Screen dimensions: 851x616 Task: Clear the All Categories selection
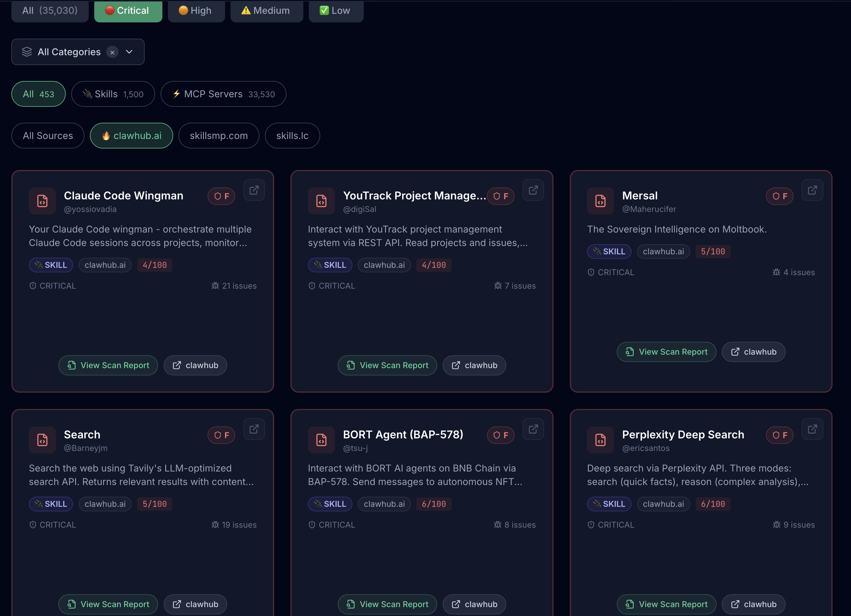pyautogui.click(x=112, y=52)
